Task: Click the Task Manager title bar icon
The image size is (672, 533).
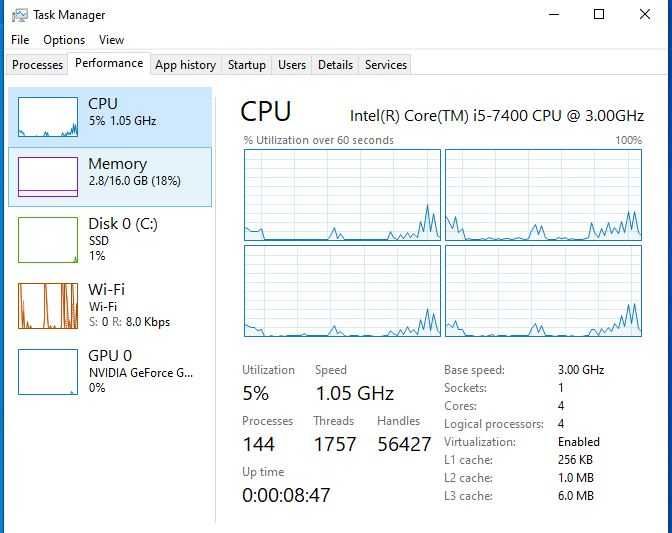Action: coord(20,15)
